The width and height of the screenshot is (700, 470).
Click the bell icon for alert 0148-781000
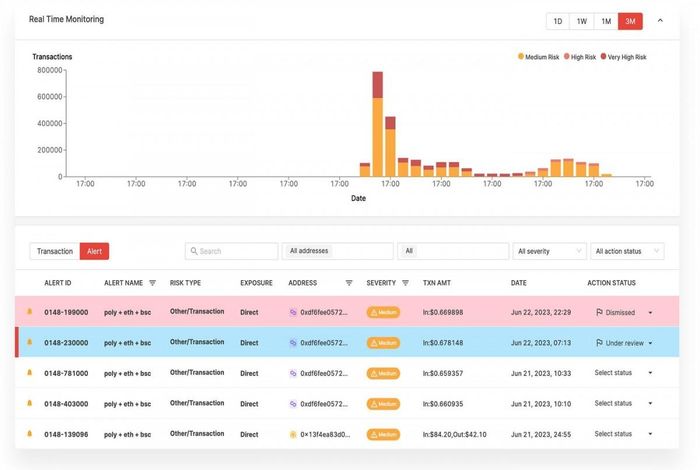(29, 373)
